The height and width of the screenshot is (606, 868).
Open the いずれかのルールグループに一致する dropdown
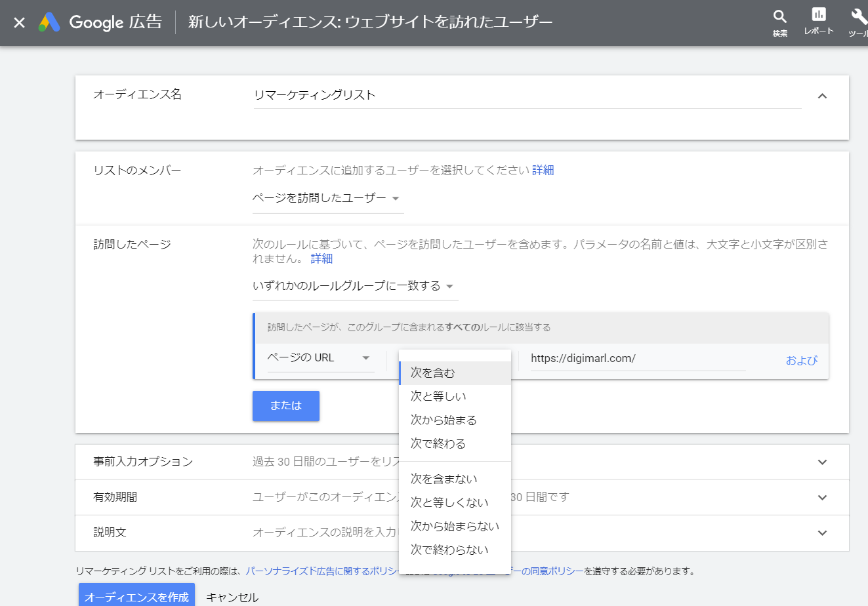pyautogui.click(x=354, y=287)
